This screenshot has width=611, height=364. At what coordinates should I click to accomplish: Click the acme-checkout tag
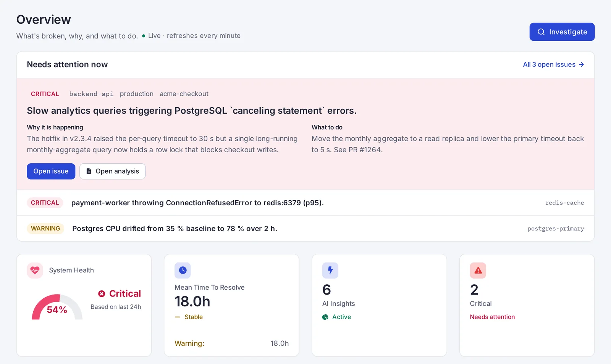(184, 94)
